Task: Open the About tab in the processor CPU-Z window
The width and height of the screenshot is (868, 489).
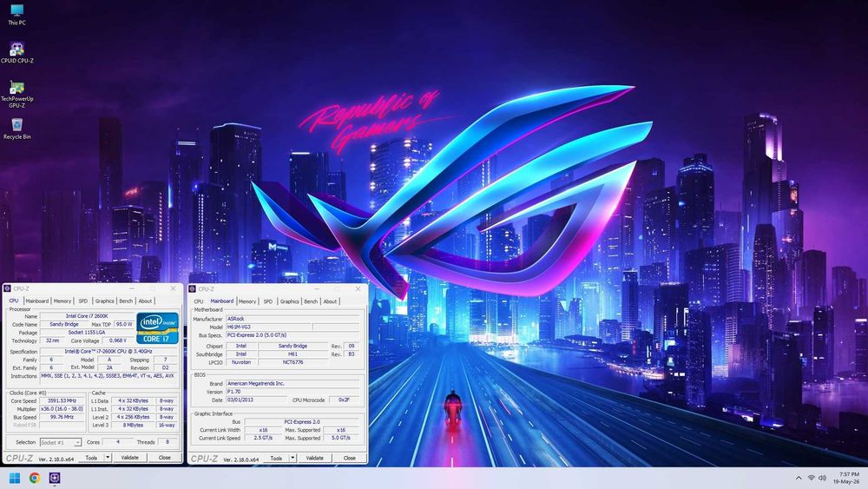Action: click(x=145, y=301)
